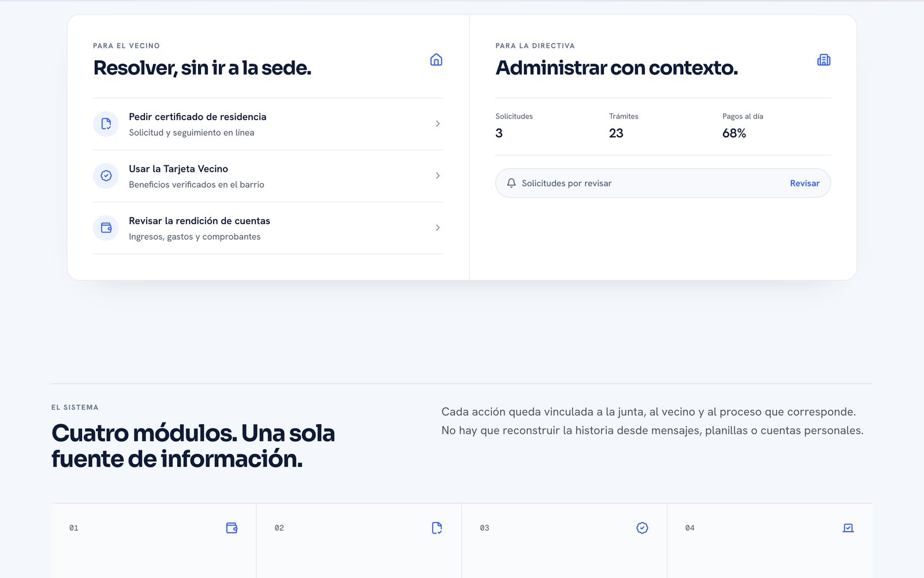This screenshot has height=578, width=924.
Task: Click the PARA EL VECINO label
Action: click(126, 46)
